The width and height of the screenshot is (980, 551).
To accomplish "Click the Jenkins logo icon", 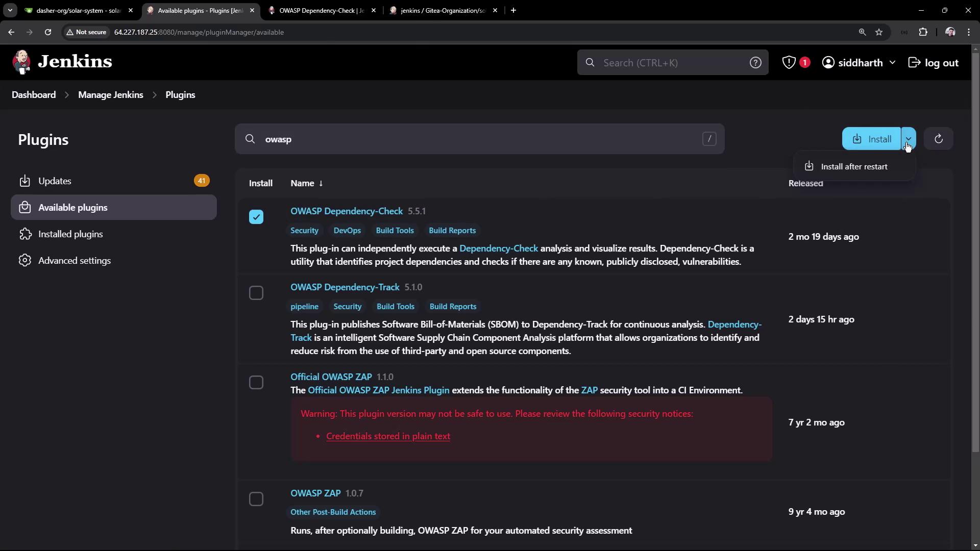I will [21, 62].
